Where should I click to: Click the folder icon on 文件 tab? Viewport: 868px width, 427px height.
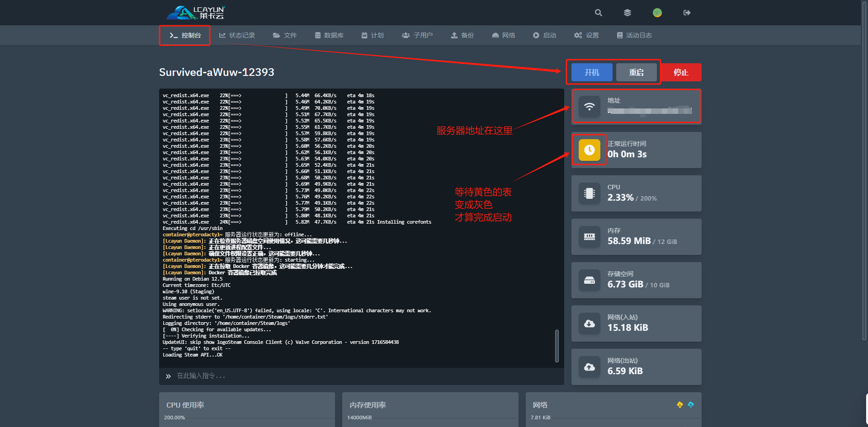click(277, 35)
